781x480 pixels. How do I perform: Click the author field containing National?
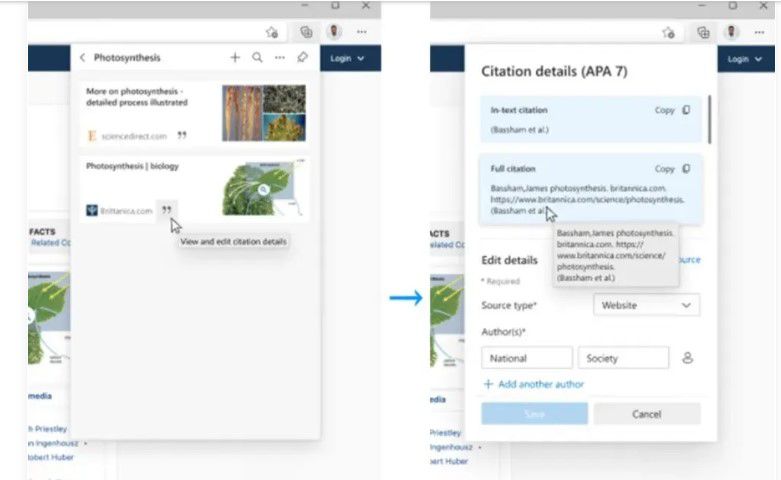(526, 358)
